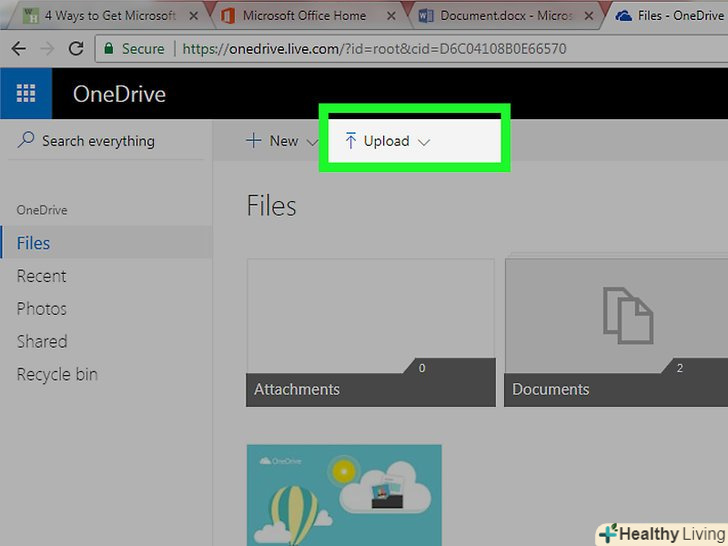Go to Shared in sidebar
The image size is (728, 546).
point(41,341)
